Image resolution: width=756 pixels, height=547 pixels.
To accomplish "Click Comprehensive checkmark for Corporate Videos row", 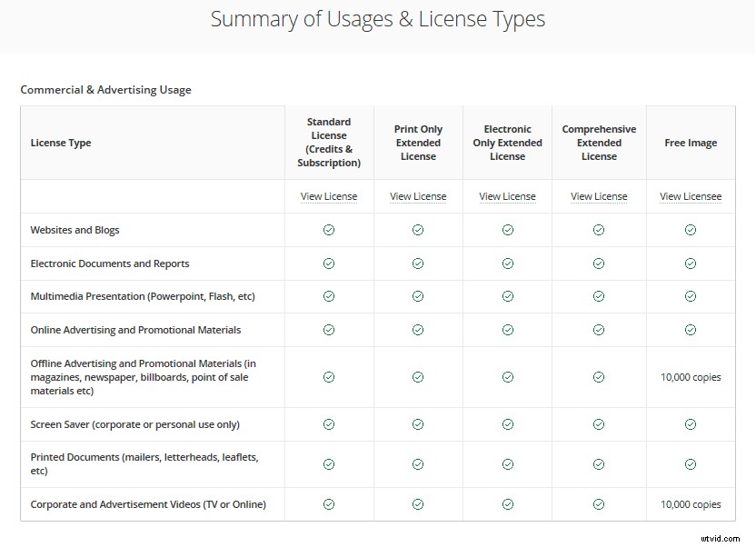I will [599, 504].
